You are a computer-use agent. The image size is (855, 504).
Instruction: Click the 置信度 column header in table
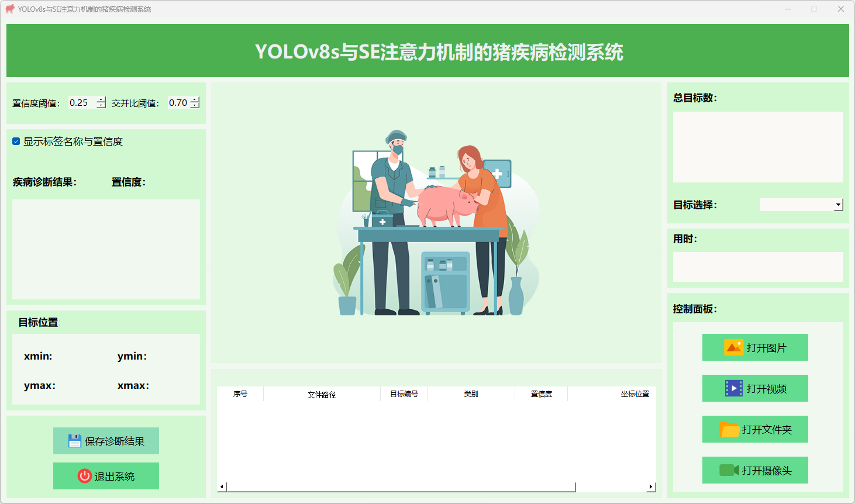(x=542, y=394)
